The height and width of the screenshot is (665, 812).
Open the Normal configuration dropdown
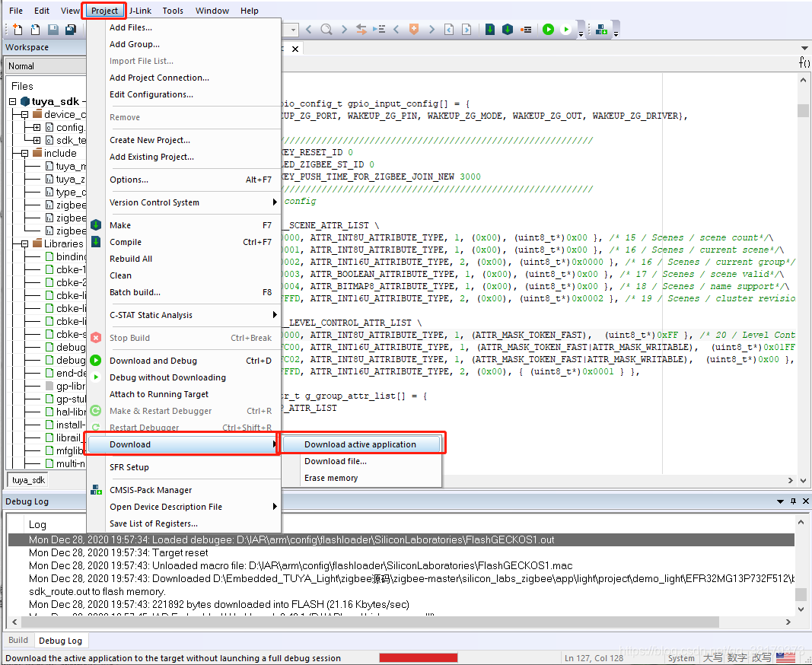tap(46, 65)
